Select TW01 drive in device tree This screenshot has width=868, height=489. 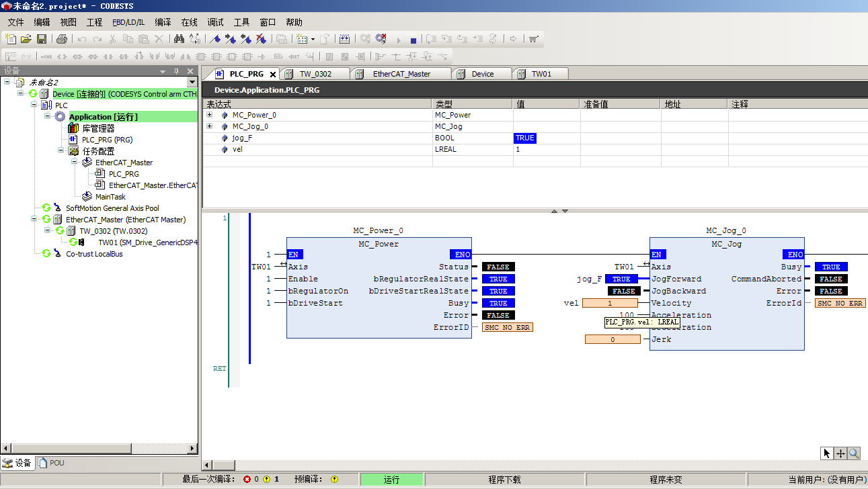(x=148, y=242)
